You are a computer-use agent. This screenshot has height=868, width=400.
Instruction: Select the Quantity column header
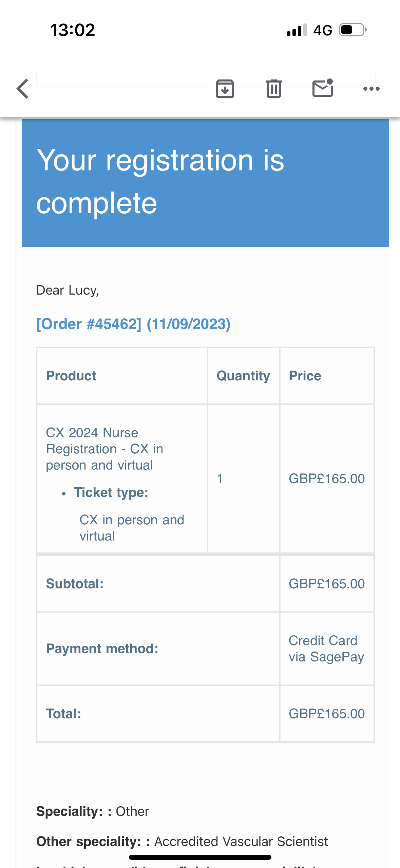click(x=243, y=376)
